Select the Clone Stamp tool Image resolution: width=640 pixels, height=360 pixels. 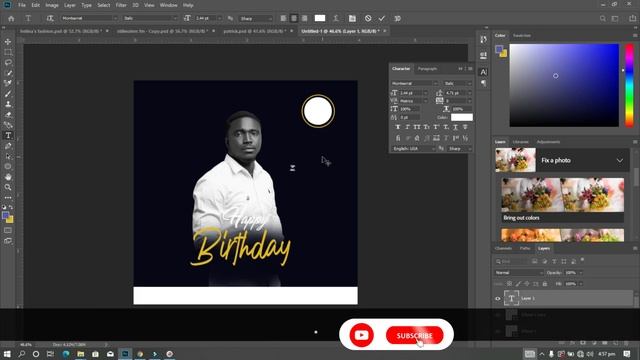click(8, 104)
